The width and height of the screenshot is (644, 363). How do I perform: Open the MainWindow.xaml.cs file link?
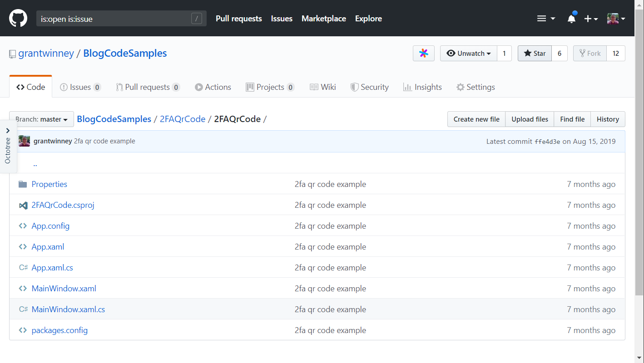pos(68,309)
